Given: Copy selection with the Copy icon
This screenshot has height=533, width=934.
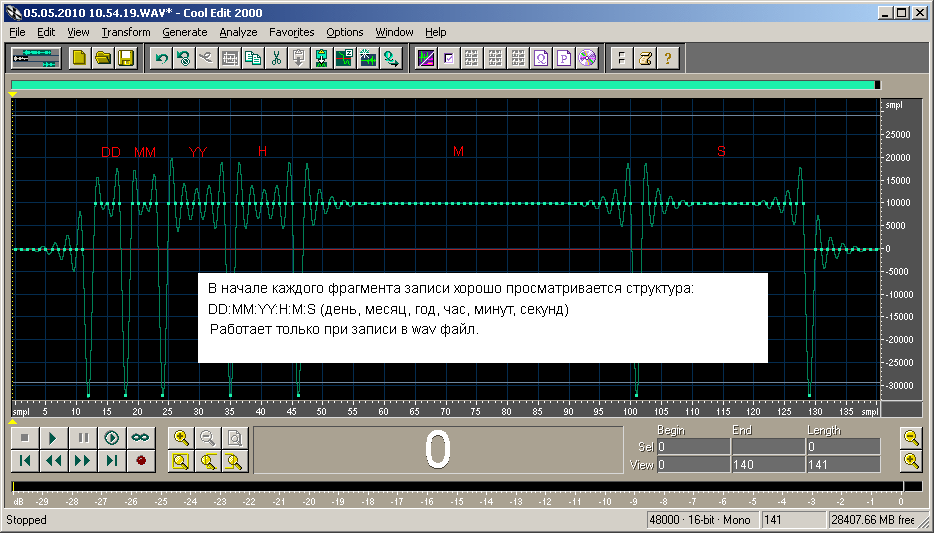Looking at the screenshot, I should 253,58.
